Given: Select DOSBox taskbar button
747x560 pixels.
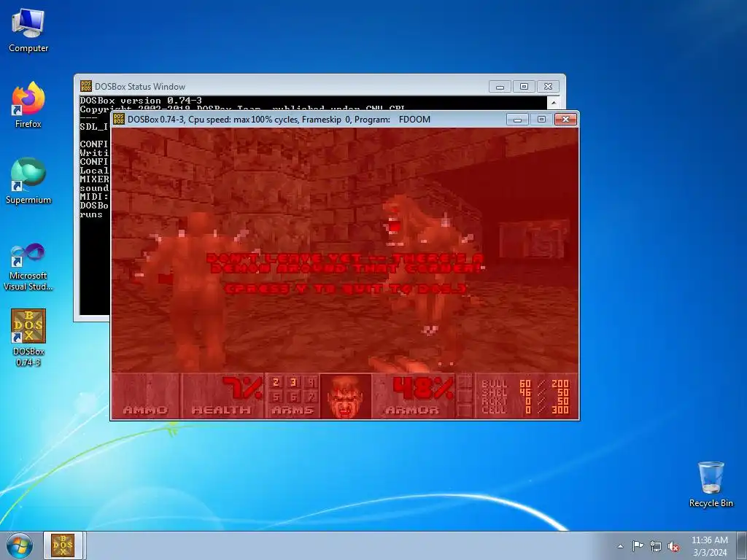Looking at the screenshot, I should pyautogui.click(x=63, y=545).
